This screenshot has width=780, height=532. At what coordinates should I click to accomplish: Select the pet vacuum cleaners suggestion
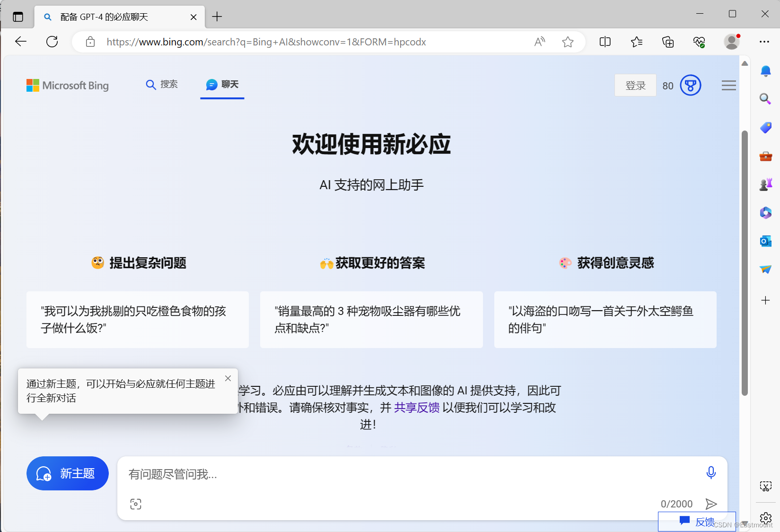[371, 320]
